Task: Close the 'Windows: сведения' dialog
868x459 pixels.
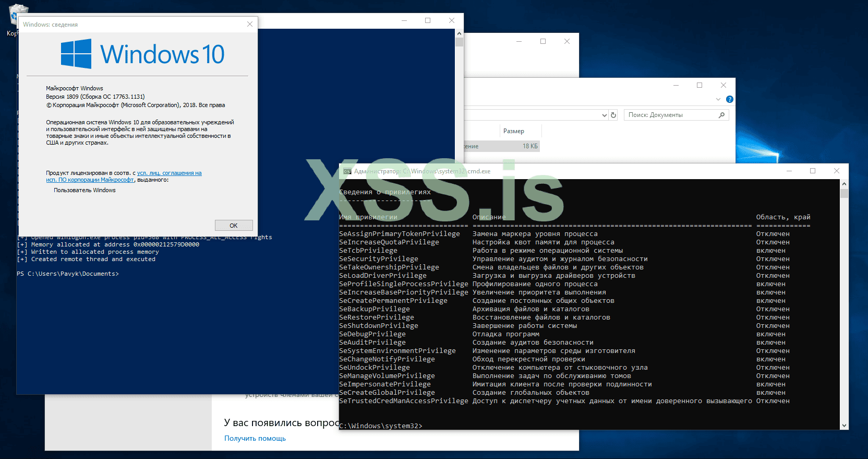Action: [250, 24]
